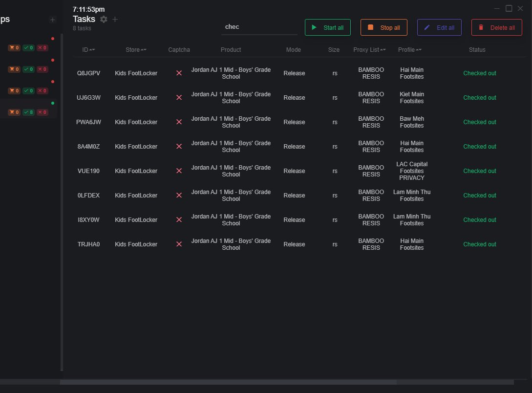This screenshot has height=393, width=532.
Task: Open Tasks settings gear icon
Action: coord(104,20)
